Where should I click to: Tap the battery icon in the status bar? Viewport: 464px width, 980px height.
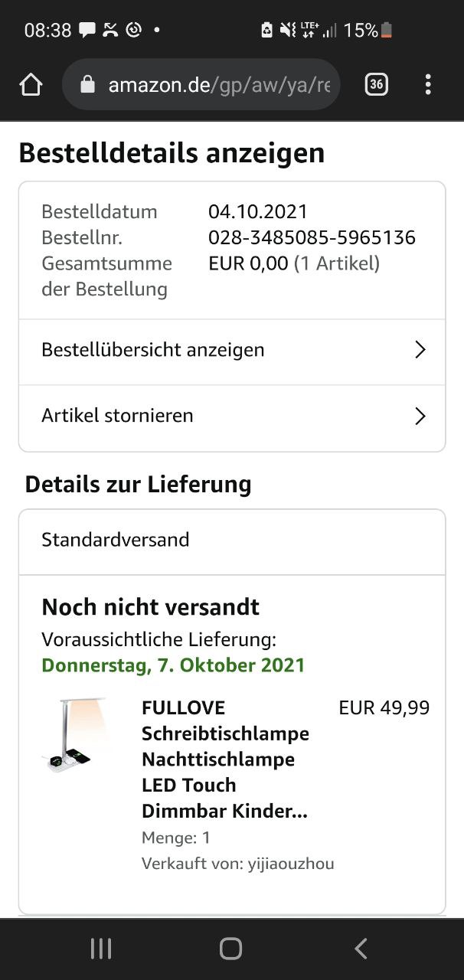click(x=387, y=31)
